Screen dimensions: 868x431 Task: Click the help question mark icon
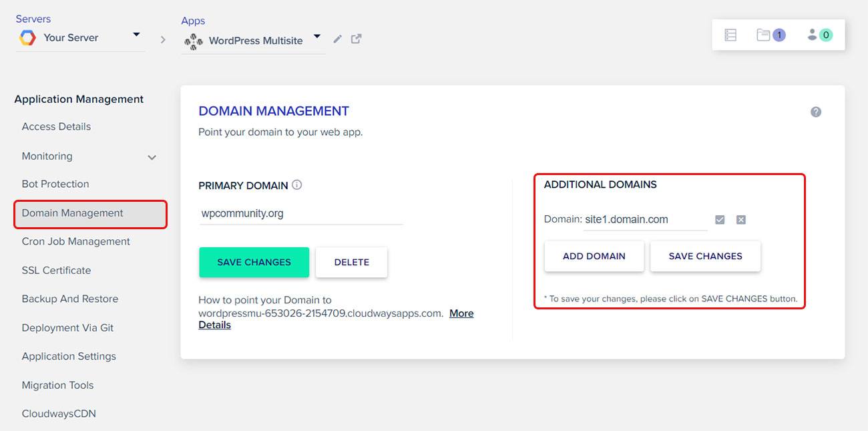point(815,112)
